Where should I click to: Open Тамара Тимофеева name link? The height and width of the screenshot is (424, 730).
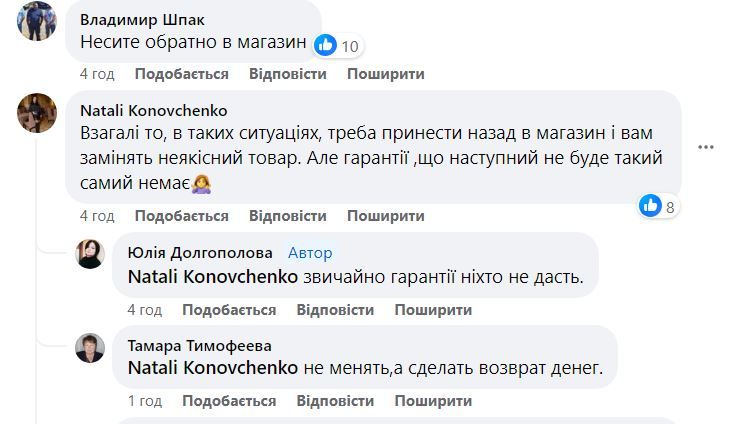199,345
